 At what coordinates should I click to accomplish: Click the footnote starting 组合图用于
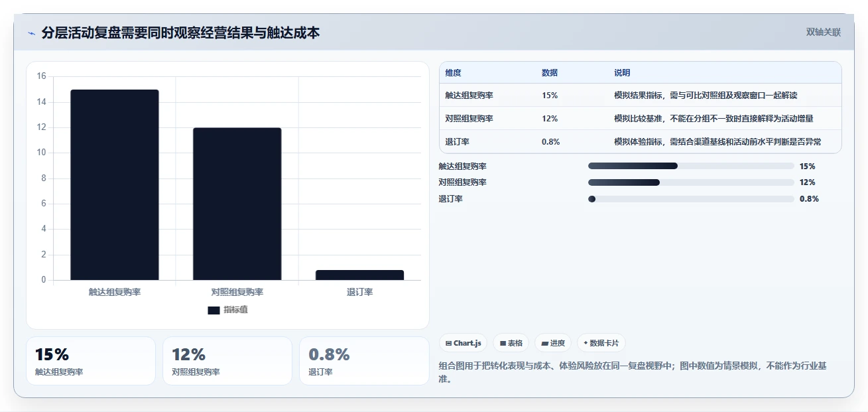633,373
